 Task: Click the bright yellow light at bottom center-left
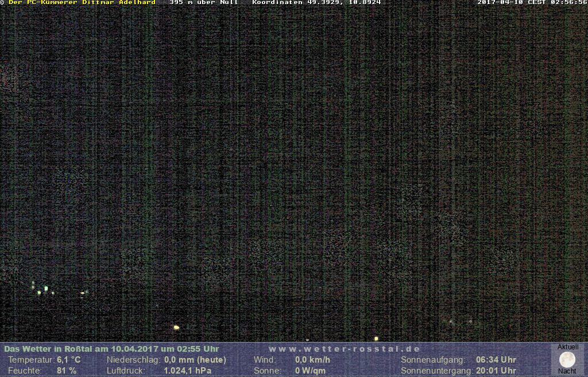point(176,328)
